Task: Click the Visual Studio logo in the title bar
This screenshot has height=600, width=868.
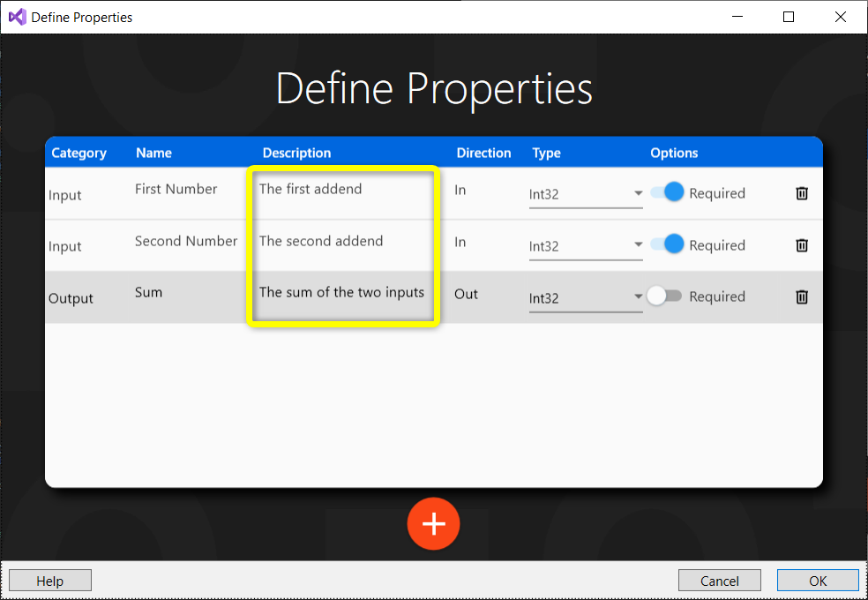Action: [16, 16]
